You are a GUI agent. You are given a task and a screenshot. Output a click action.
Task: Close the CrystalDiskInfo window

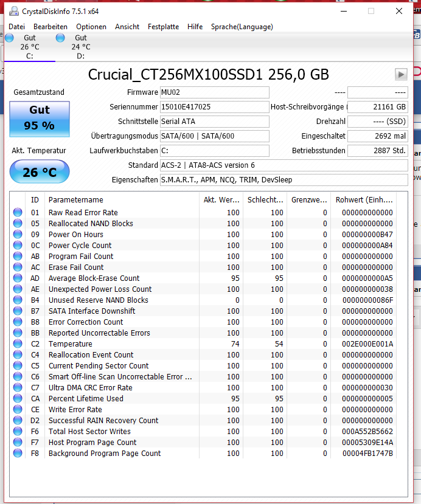pos(399,12)
